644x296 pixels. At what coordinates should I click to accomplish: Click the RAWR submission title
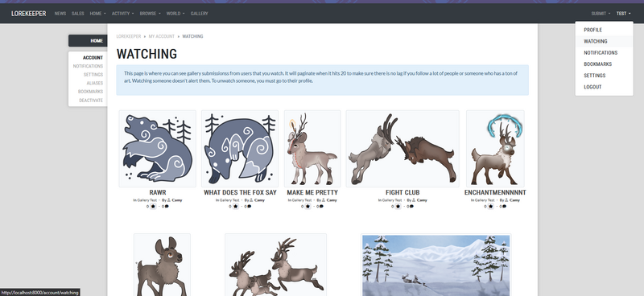(x=158, y=192)
